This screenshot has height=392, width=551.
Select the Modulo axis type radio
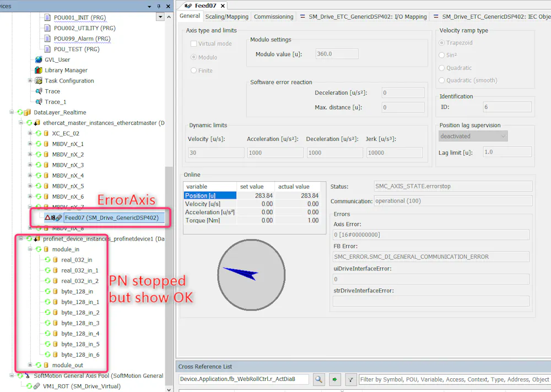(193, 57)
